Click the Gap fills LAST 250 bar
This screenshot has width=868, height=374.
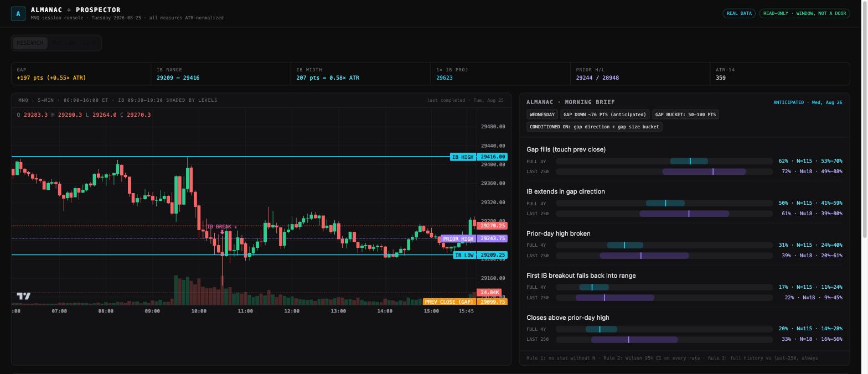tap(664, 172)
